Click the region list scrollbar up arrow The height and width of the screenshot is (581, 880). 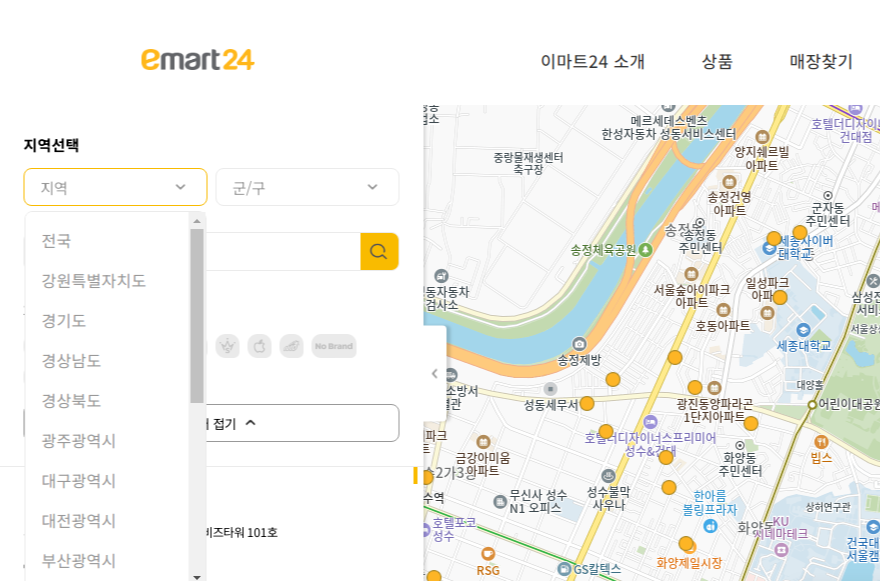click(197, 221)
